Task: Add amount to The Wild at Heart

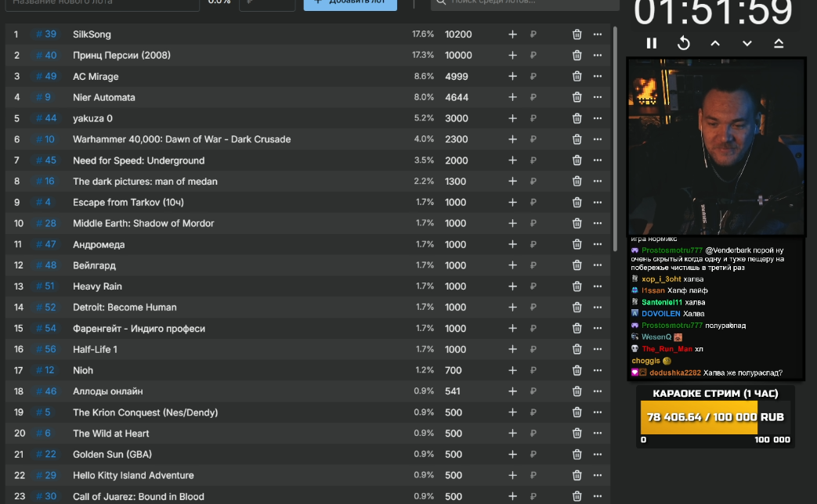Action: (x=513, y=434)
